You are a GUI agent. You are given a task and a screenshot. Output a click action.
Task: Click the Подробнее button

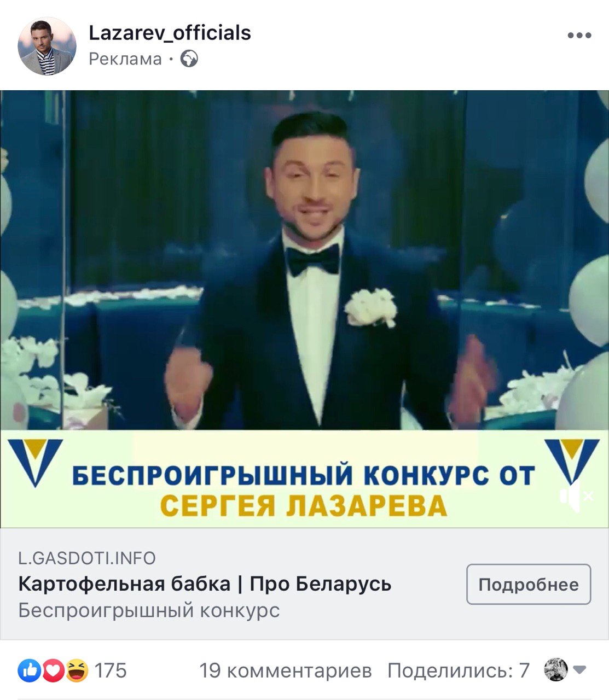click(529, 585)
